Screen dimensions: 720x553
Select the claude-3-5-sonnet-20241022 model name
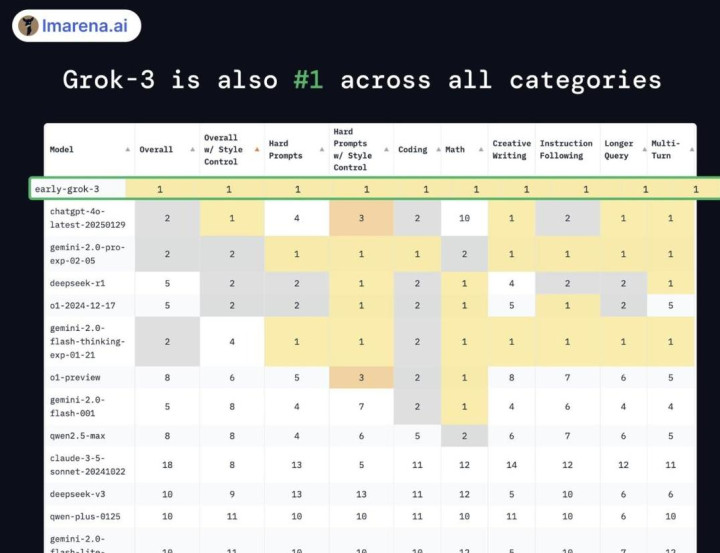[x=87, y=465]
